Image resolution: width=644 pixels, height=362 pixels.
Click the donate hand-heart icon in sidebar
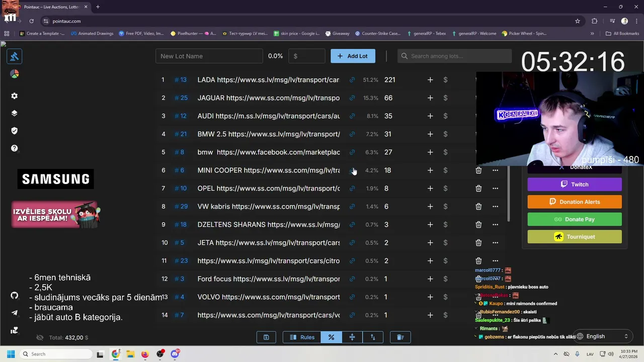(x=15, y=330)
